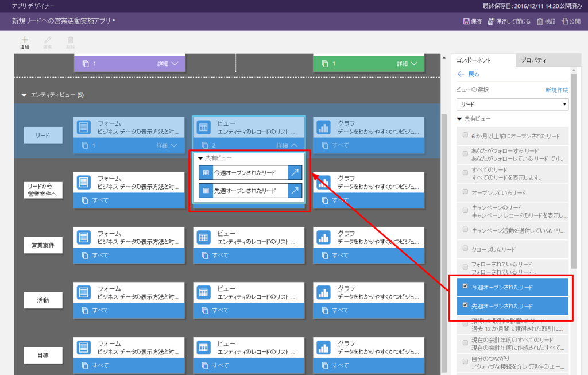Screen dimensions: 588x375
Task: Click the 戻る back arrow icon
Action: pos(461,74)
